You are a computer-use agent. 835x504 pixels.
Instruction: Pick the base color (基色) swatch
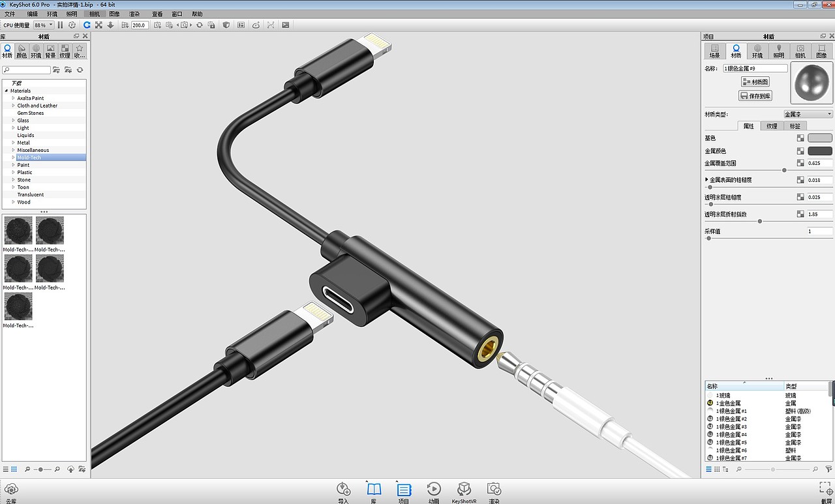[820, 138]
